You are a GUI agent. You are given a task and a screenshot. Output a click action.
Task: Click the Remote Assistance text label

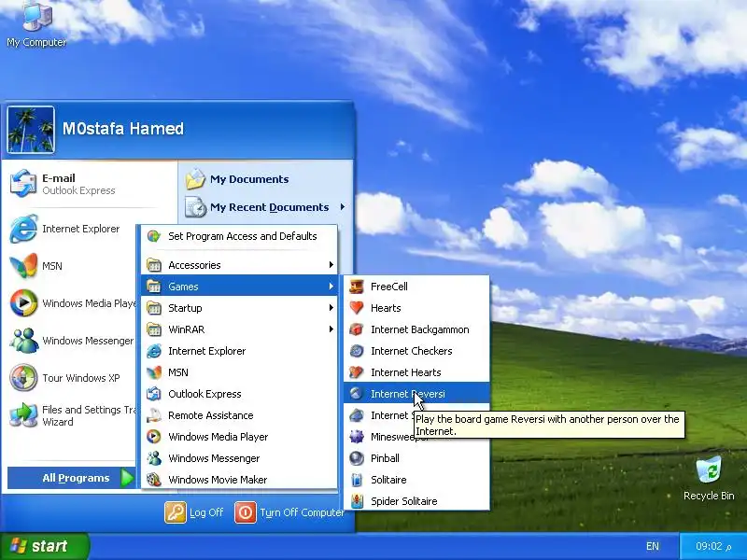(x=211, y=415)
